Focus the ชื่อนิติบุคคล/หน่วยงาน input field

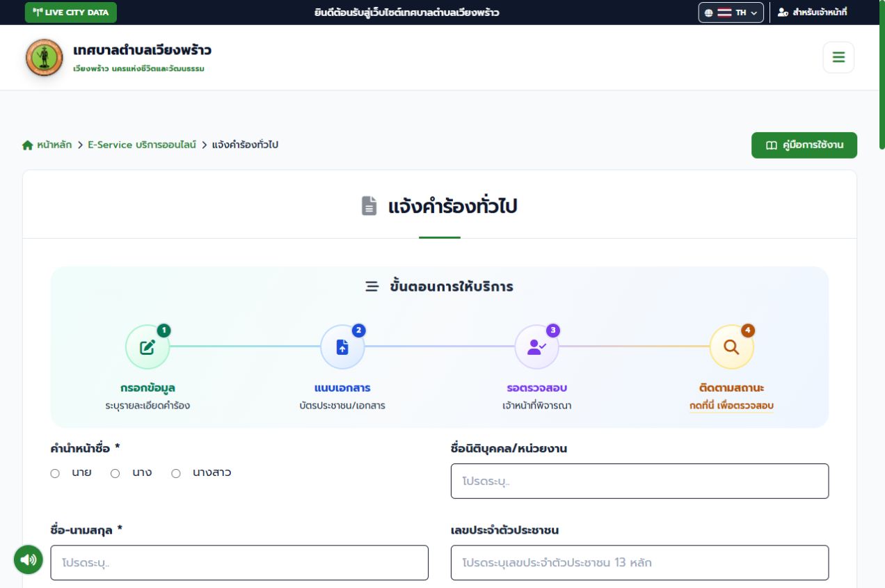[x=639, y=482]
